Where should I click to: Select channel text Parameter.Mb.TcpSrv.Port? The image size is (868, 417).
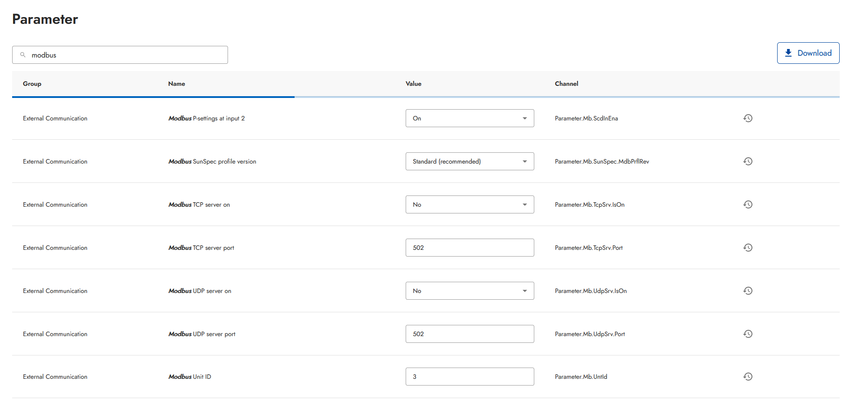point(589,248)
